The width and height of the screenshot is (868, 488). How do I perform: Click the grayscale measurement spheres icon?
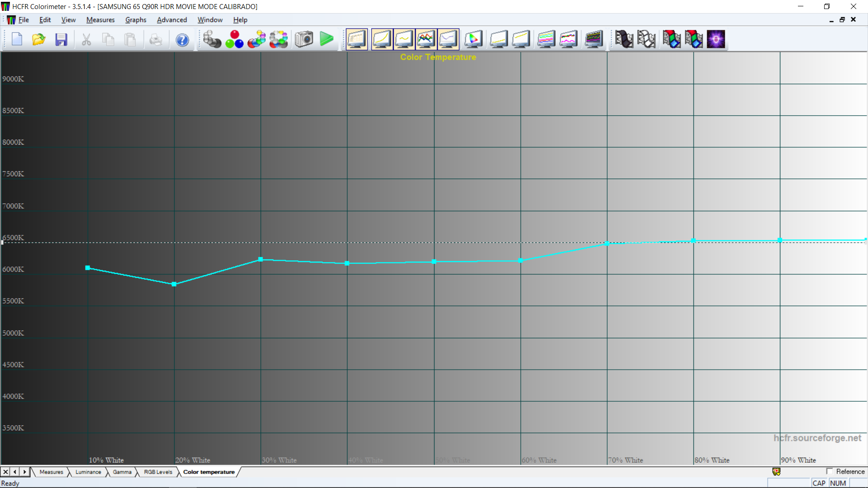click(212, 40)
